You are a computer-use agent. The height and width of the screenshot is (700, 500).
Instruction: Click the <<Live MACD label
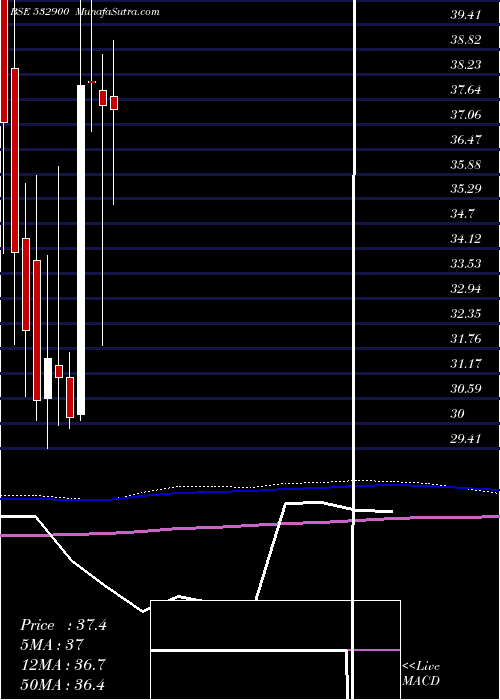421,673
